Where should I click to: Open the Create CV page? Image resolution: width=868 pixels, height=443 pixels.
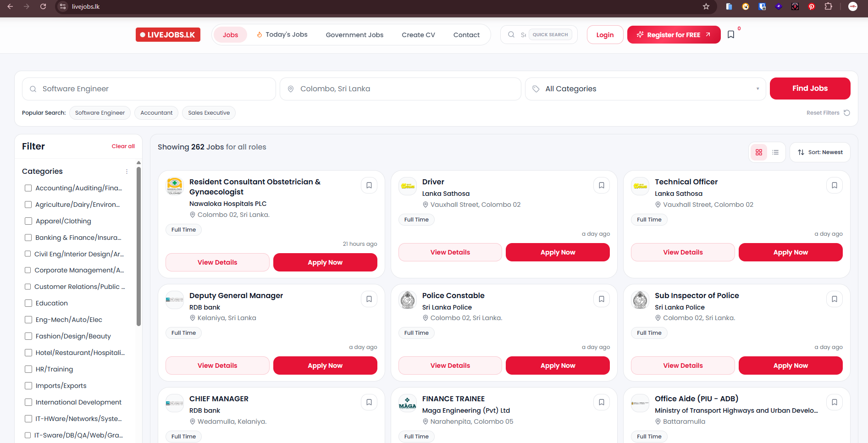point(418,35)
